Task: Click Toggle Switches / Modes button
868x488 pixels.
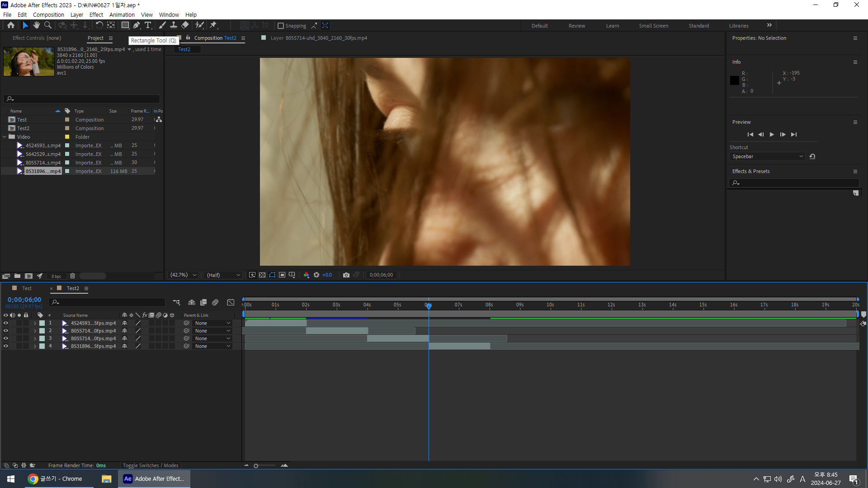Action: pyautogui.click(x=151, y=465)
